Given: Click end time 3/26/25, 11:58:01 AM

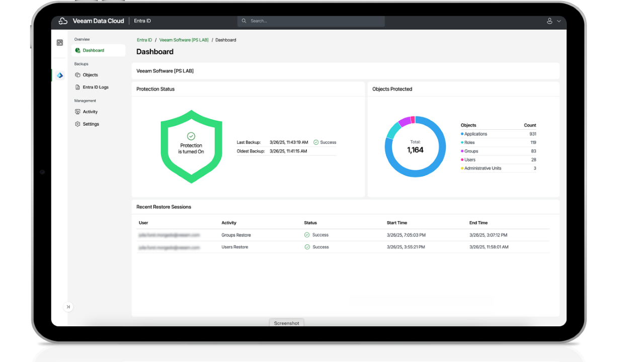Looking at the screenshot, I should pos(489,247).
